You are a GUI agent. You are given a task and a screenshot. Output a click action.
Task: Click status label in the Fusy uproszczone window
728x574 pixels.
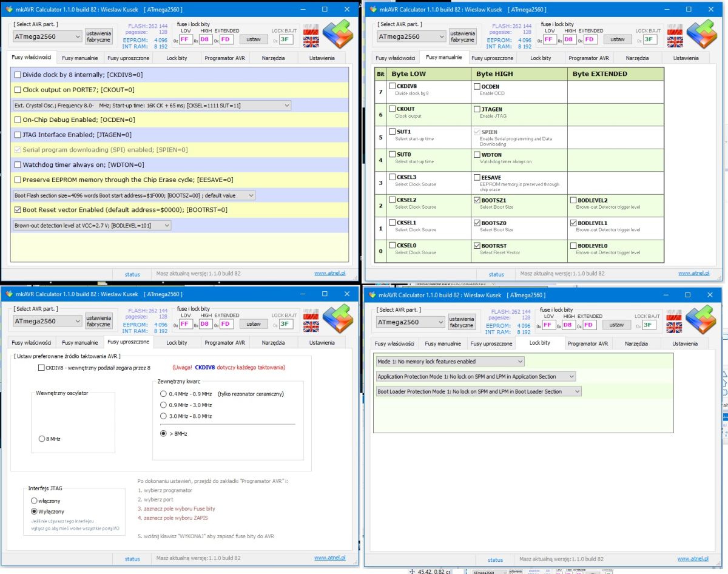132,559
